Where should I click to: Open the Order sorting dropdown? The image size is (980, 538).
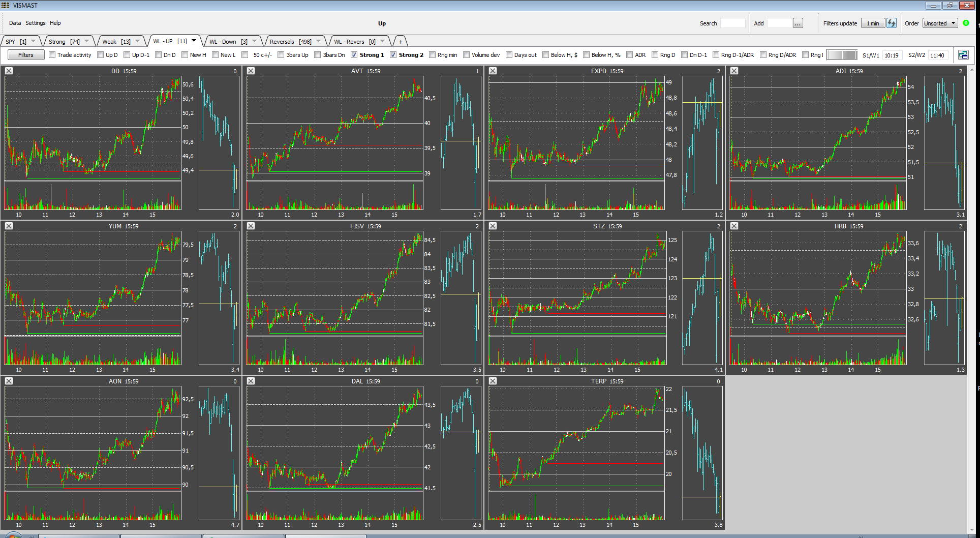click(940, 23)
